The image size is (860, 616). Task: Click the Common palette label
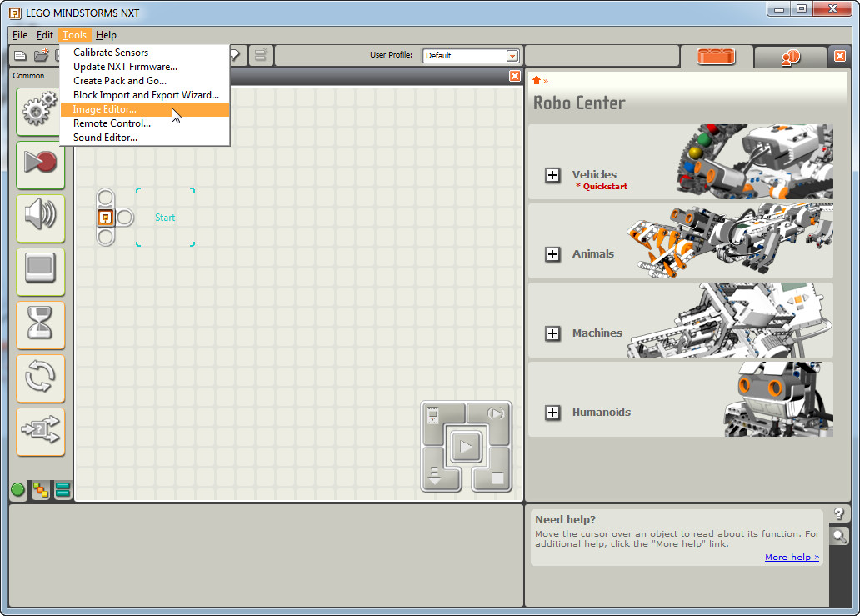pyautogui.click(x=28, y=76)
